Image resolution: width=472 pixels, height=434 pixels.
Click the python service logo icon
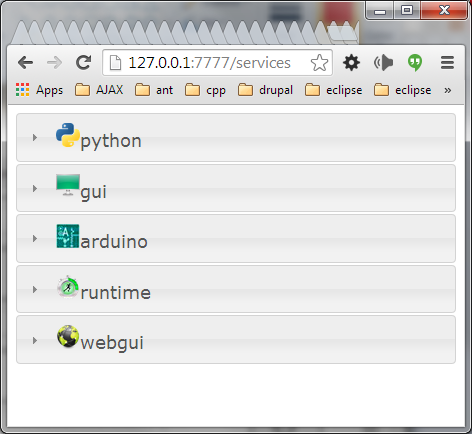pyautogui.click(x=68, y=135)
